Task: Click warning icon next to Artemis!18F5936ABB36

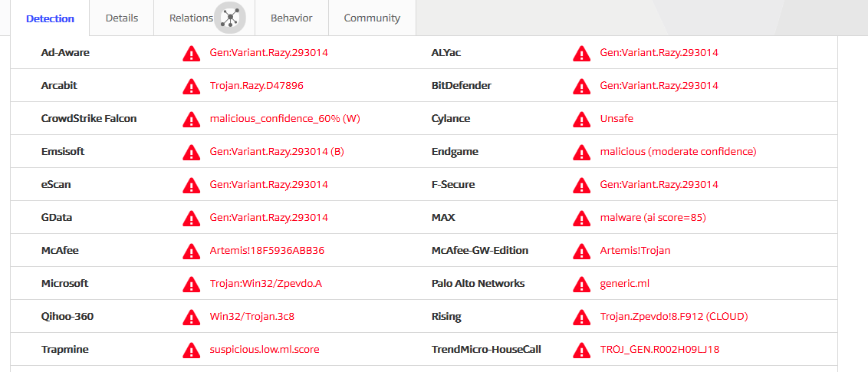Action: (191, 251)
